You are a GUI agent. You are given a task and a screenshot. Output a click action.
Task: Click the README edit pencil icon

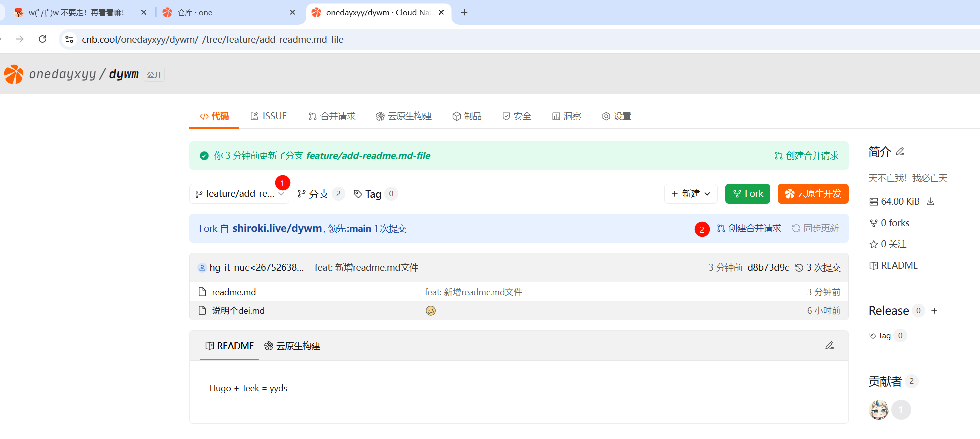click(829, 345)
